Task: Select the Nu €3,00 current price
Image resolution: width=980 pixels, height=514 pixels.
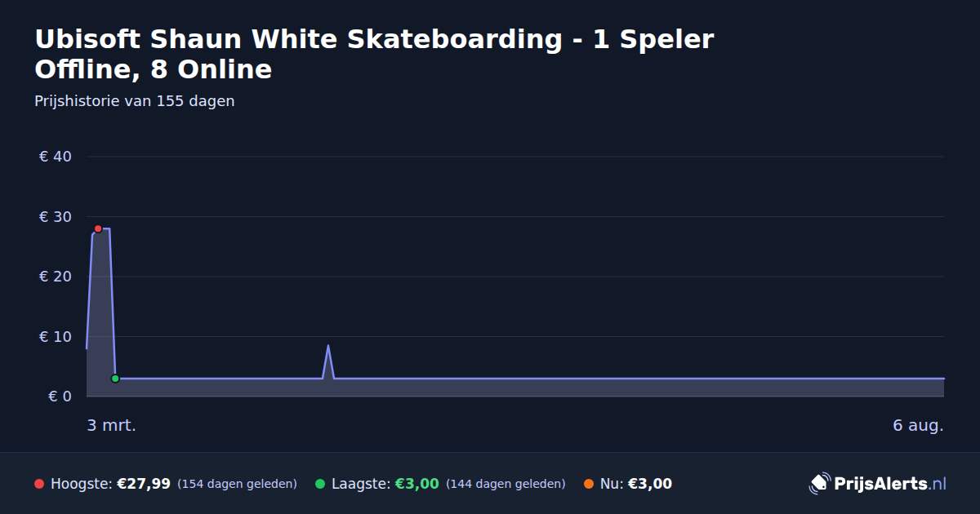Action: [x=650, y=484]
